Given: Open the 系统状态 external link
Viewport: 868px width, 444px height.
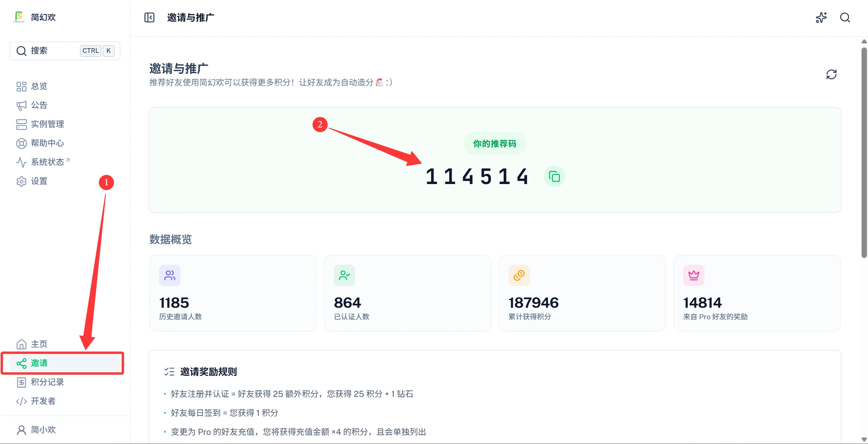Looking at the screenshot, I should 65,162.
